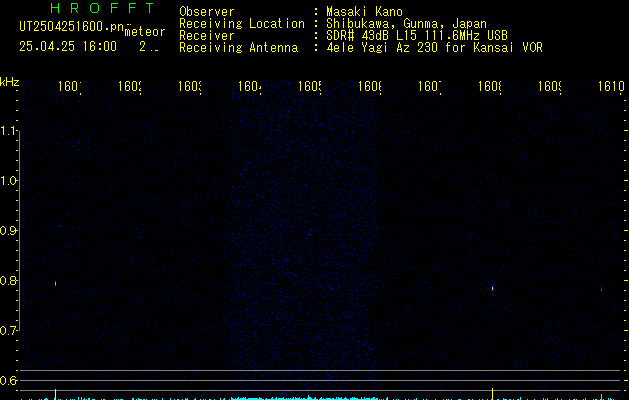Viewport: 629px width, 400px height.
Task: Click the meteor echo near time 1601
Action: point(55,283)
